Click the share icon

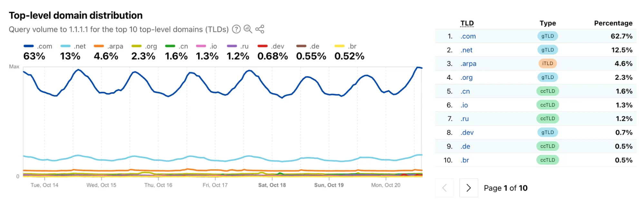[260, 29]
